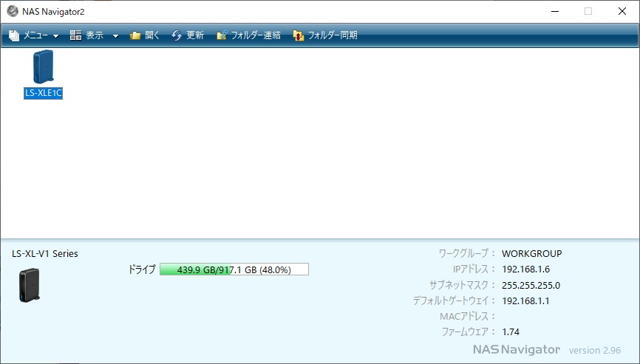Click the highlighted LS-XLE1C name label
The width and height of the screenshot is (640, 364).
coord(43,93)
